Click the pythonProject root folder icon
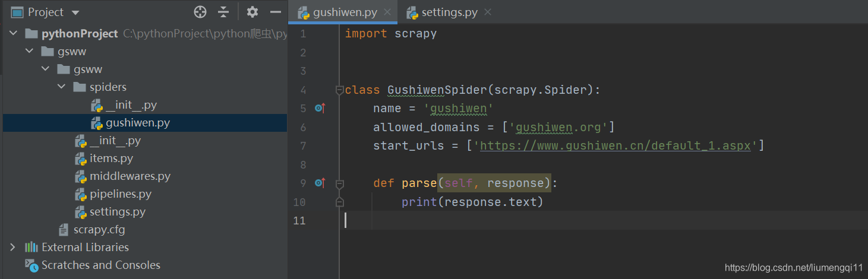 point(31,34)
